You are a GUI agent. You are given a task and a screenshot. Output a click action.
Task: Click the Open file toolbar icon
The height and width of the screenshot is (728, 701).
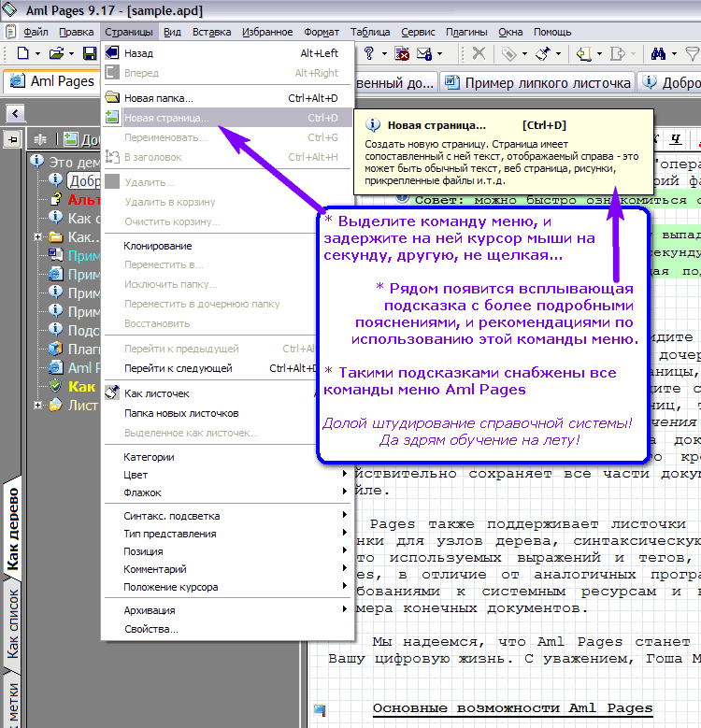click(56, 53)
